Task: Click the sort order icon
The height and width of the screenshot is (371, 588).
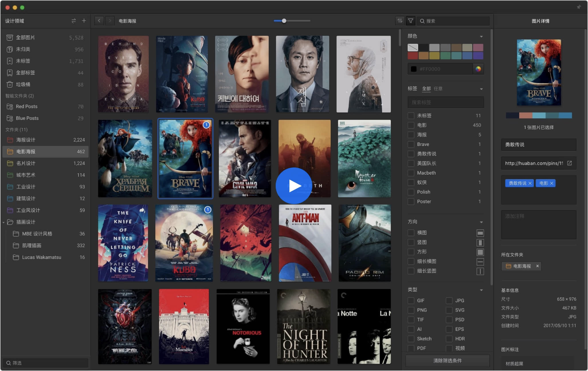Action: 399,21
